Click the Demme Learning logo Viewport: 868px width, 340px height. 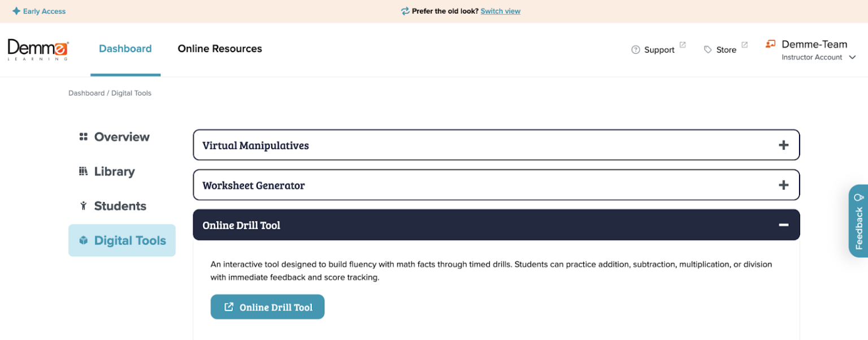pyautogui.click(x=37, y=49)
